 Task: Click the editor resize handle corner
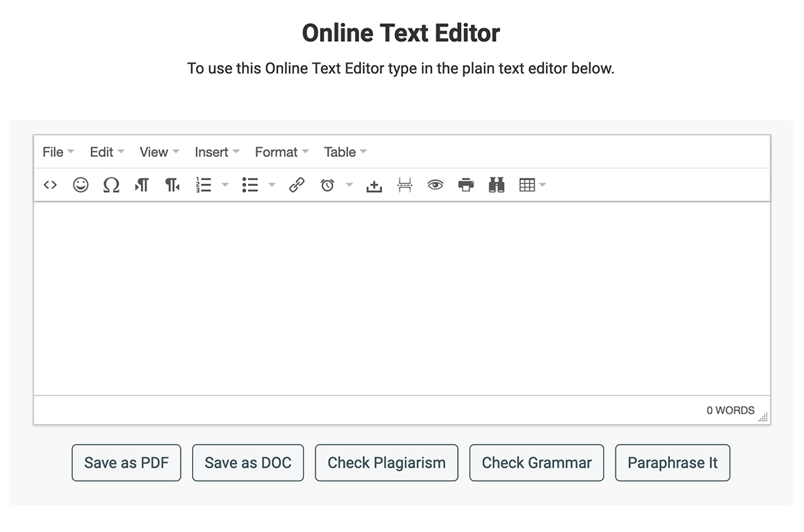click(x=763, y=418)
